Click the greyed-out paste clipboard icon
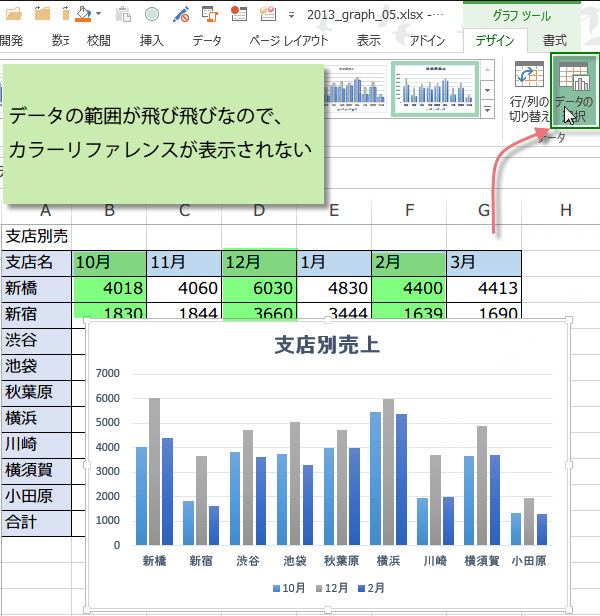The height and width of the screenshot is (616, 600). click(x=123, y=14)
